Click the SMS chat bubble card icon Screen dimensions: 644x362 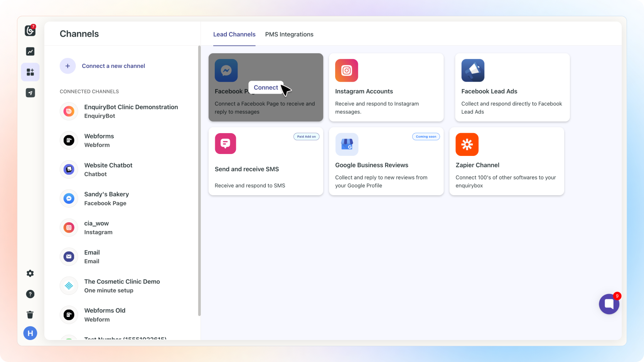[225, 144]
